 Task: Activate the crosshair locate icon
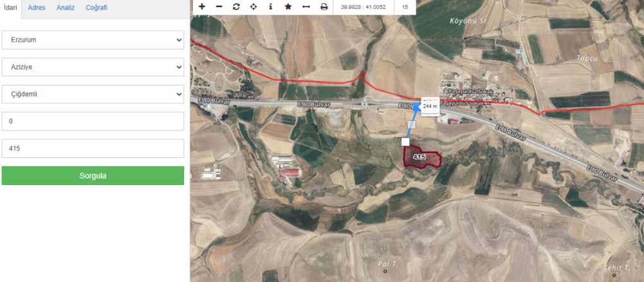[253, 6]
